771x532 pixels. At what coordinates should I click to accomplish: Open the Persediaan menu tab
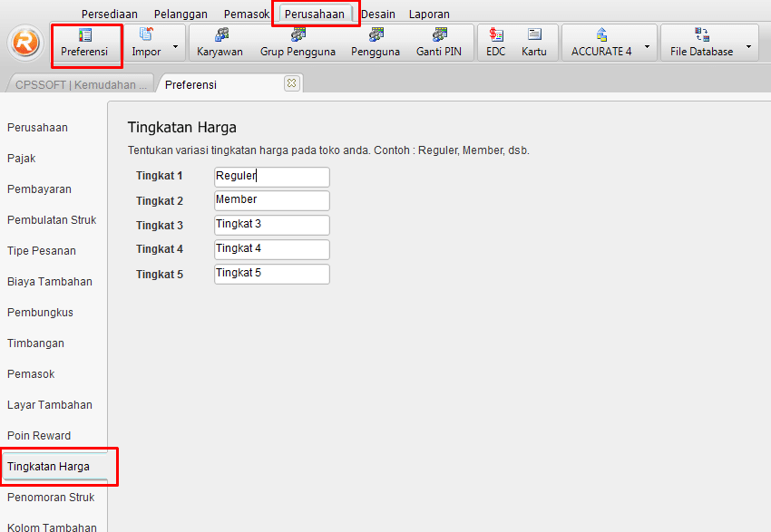tap(110, 15)
